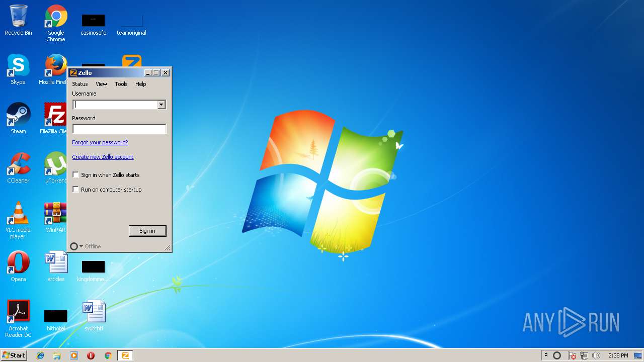Open the Tools menu in Zello
Image resolution: width=644 pixels, height=362 pixels.
point(121,84)
